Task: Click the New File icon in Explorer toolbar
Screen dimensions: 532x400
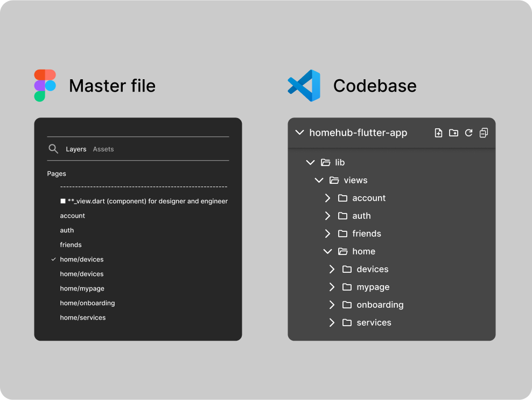Action: pos(438,133)
